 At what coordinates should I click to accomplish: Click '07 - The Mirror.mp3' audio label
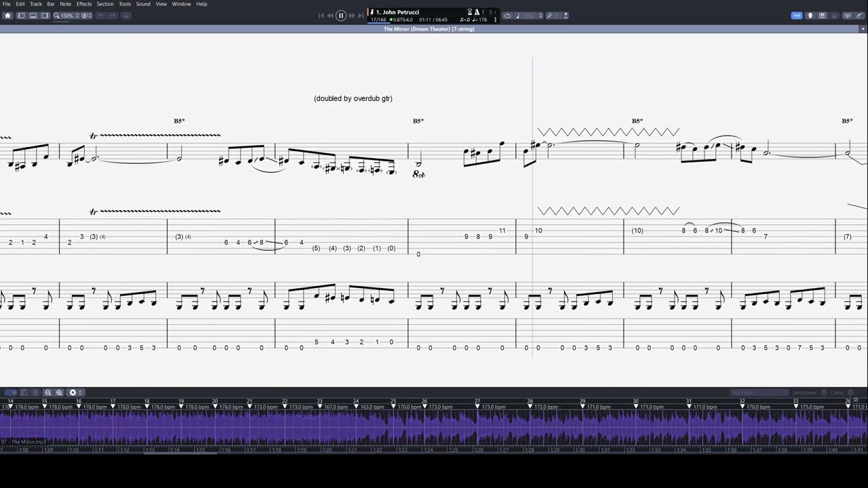24,442
